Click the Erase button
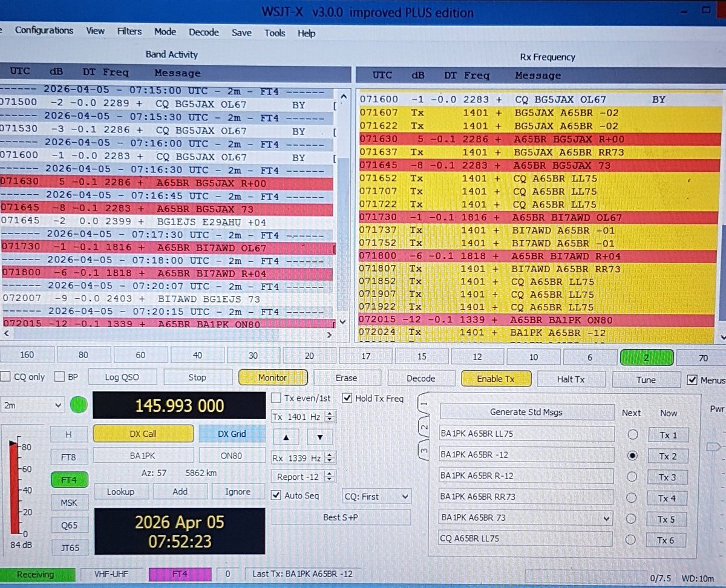 point(346,378)
